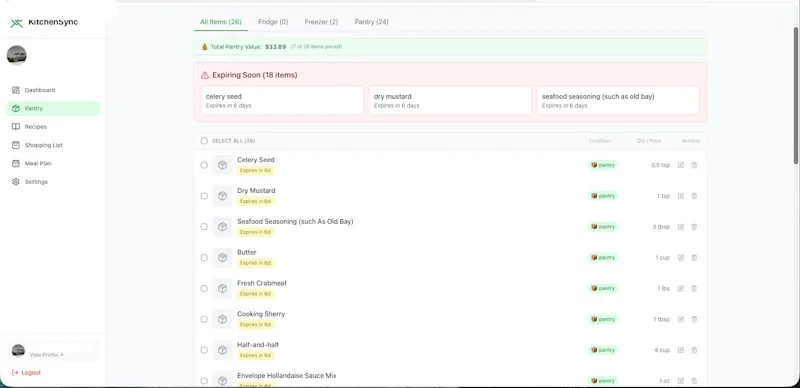Click the $33.89 total pantry value
Viewport: 800px width, 388px height.
click(x=276, y=47)
